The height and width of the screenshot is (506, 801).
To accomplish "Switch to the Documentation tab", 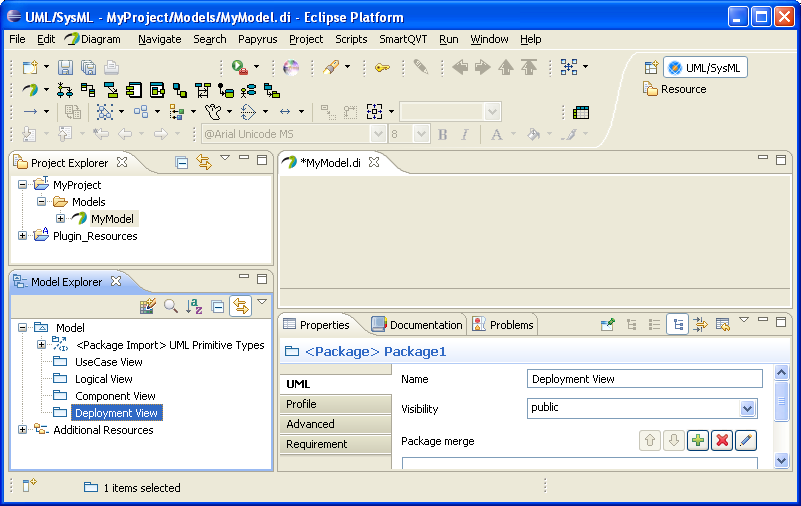I will click(417, 324).
